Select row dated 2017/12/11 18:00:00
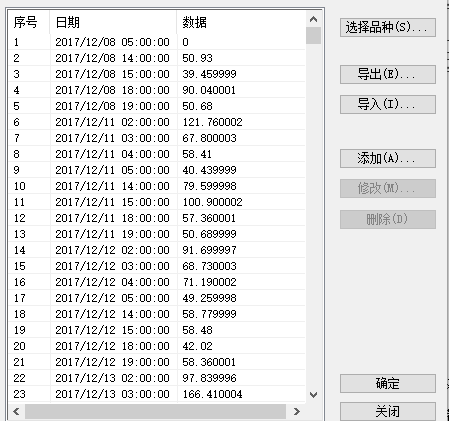Screen dimensions: 449x421 pyautogui.click(x=157, y=218)
